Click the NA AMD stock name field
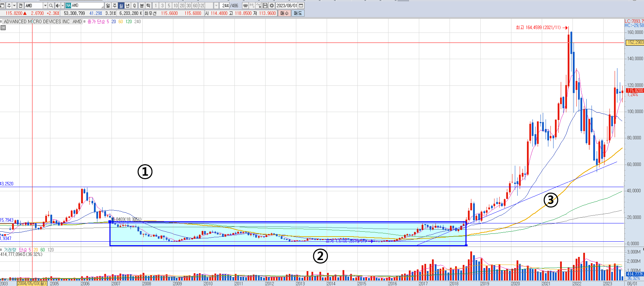This screenshot has height=286, width=644. 85,6
